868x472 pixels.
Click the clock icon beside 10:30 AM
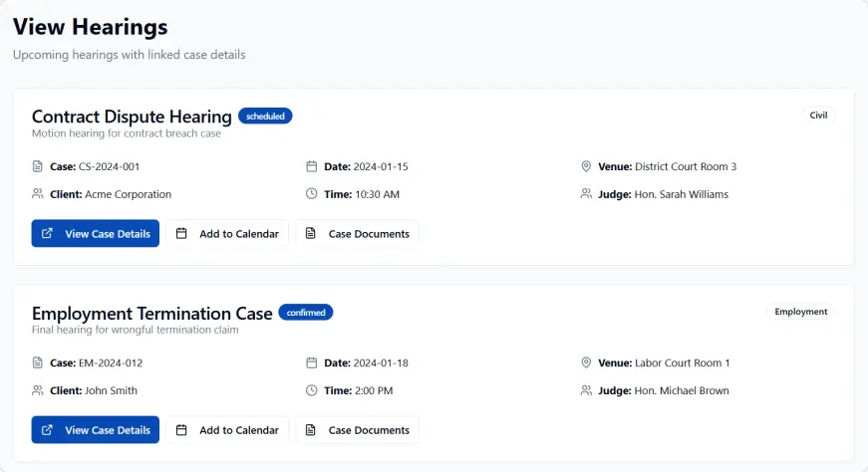click(312, 194)
